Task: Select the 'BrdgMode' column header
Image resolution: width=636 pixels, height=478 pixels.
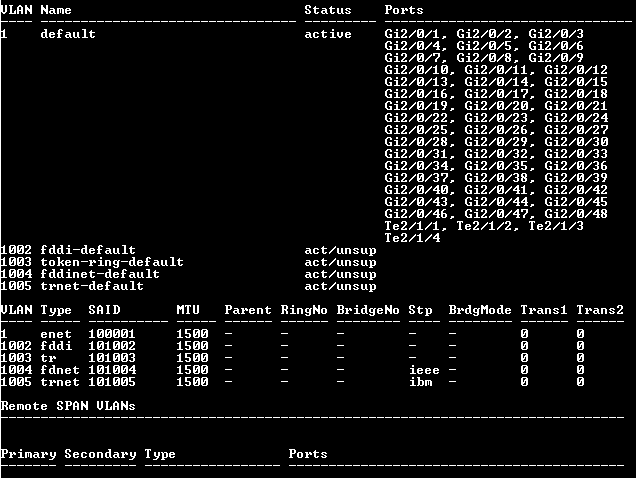Action: click(x=480, y=310)
